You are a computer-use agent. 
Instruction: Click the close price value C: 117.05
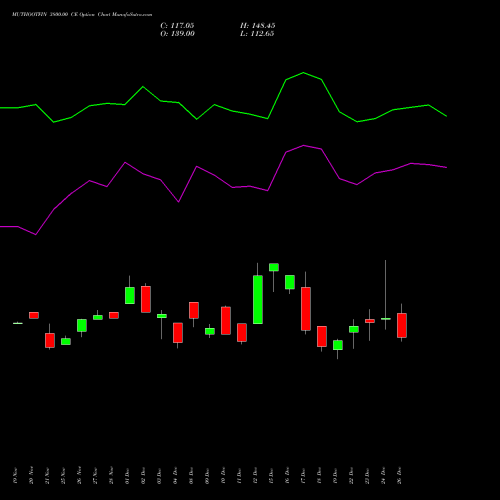[177, 26]
